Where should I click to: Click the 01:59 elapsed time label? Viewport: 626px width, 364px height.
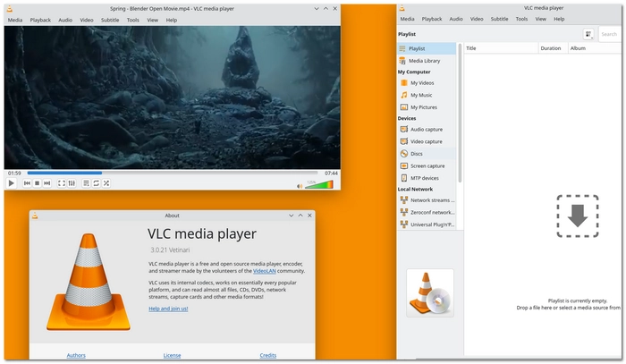coord(14,174)
